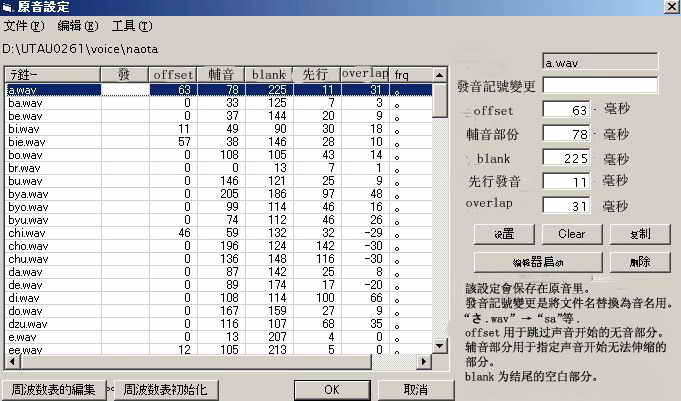The image size is (681, 401).
Task: Click the 輔音 column header
Action: (x=221, y=75)
